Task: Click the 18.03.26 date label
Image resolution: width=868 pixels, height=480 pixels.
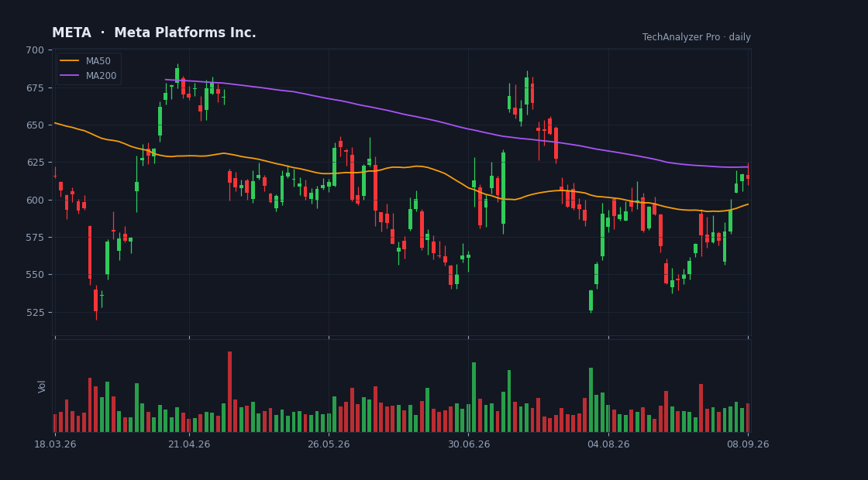Action: [55, 444]
